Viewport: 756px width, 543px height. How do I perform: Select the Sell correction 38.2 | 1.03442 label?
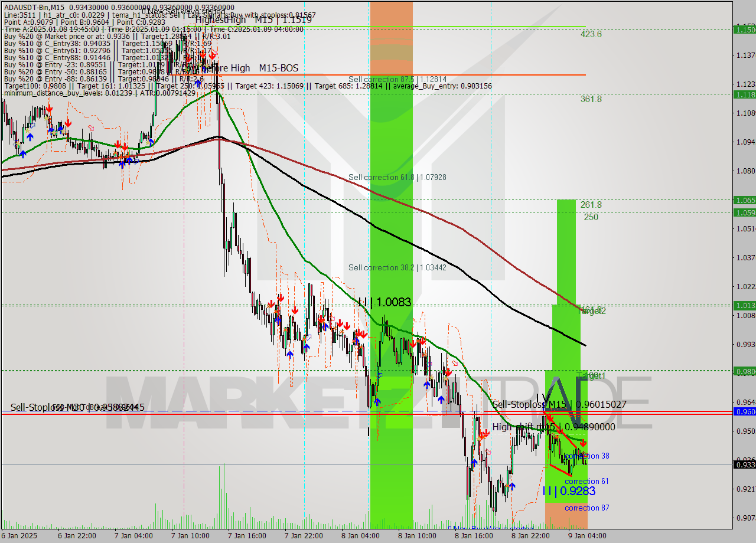point(397,267)
